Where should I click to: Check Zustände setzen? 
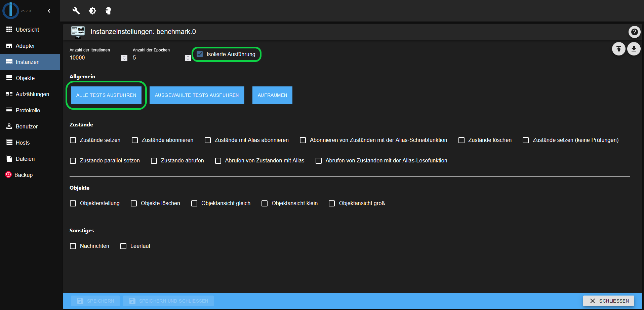(73, 140)
